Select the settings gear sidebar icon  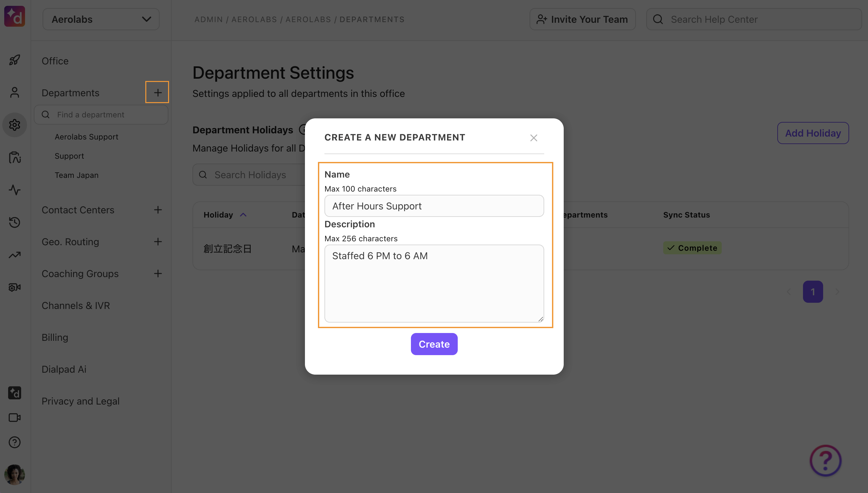(15, 125)
